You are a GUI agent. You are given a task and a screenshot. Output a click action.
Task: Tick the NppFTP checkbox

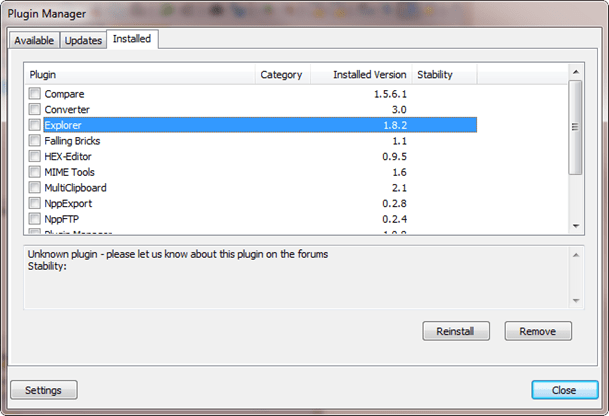(x=35, y=219)
